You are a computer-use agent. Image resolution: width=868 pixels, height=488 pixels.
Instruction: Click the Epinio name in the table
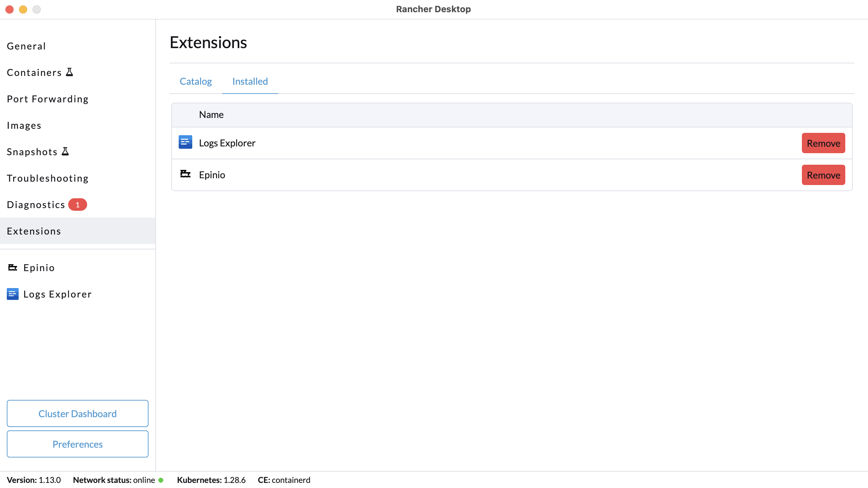[212, 175]
